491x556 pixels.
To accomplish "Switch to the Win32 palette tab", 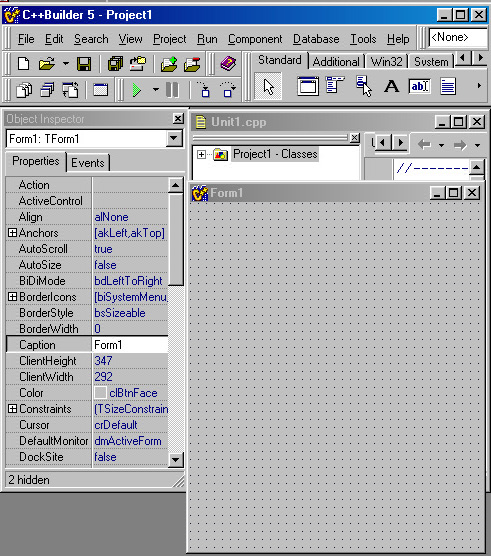I will click(386, 62).
